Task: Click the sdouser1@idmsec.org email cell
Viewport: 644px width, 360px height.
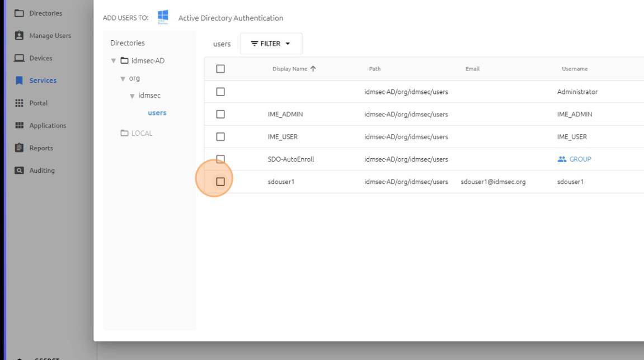Action: tap(493, 182)
